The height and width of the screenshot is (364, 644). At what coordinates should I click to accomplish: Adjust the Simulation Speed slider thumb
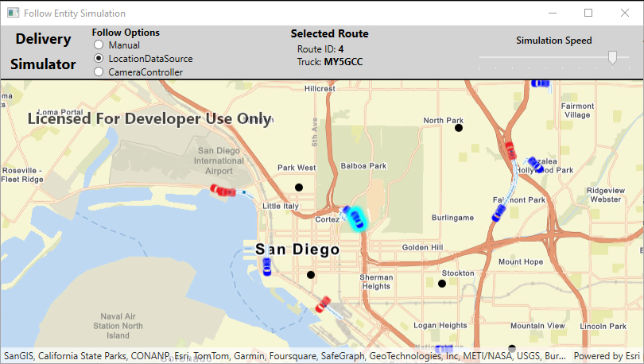612,57
